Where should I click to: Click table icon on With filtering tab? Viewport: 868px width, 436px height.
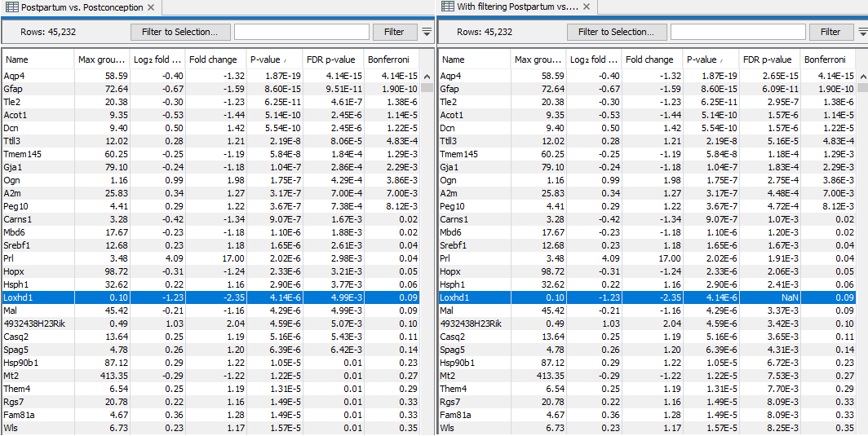click(447, 7)
